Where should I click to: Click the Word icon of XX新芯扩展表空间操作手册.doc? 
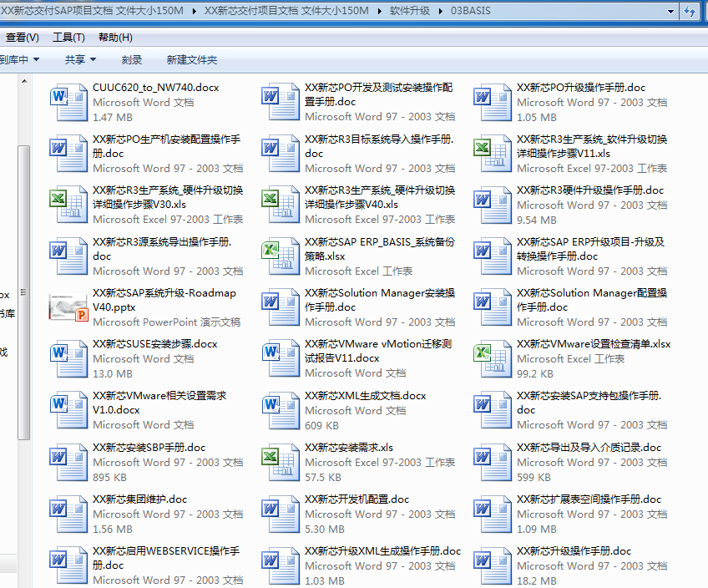[x=493, y=514]
